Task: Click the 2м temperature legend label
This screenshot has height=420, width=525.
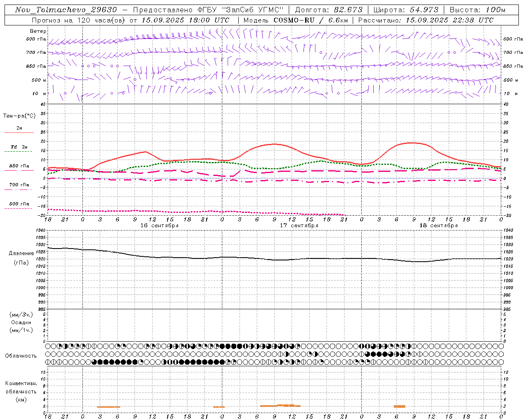Action: [x=19, y=128]
